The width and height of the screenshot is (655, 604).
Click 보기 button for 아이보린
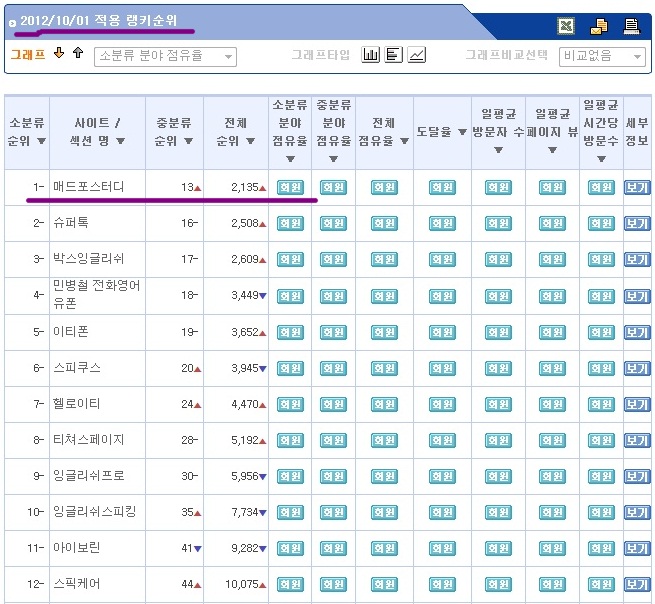637,548
